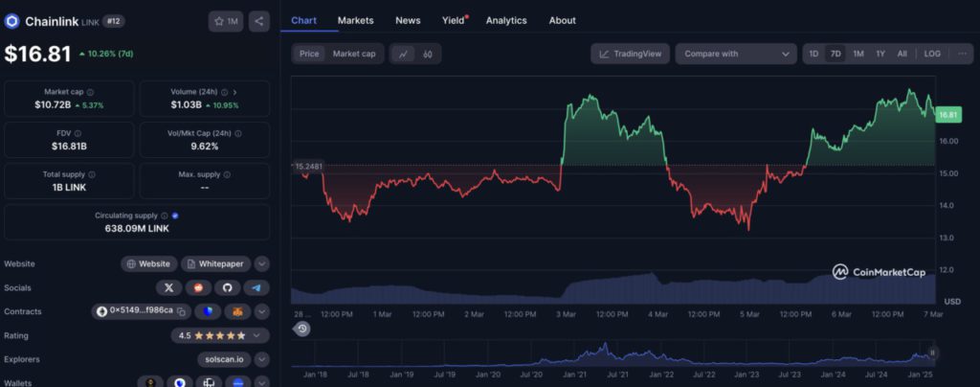
Task: Open the three-dots more chart options
Action: pyautogui.click(x=962, y=54)
